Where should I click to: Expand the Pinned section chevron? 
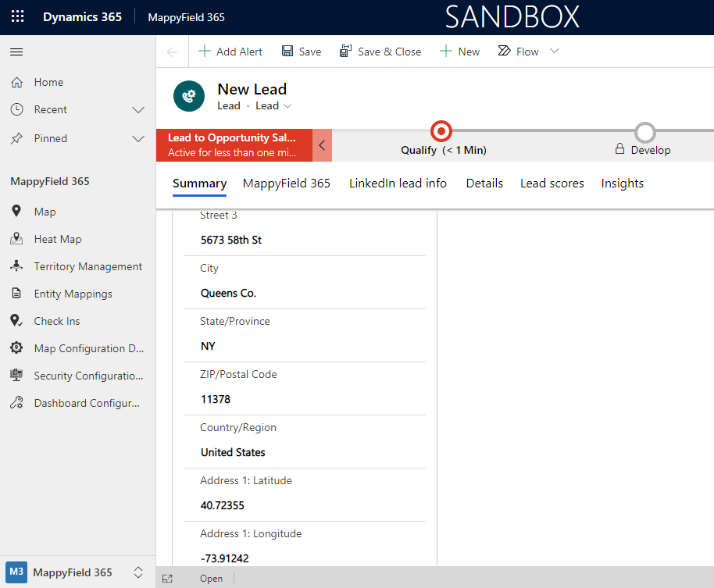[x=138, y=139]
